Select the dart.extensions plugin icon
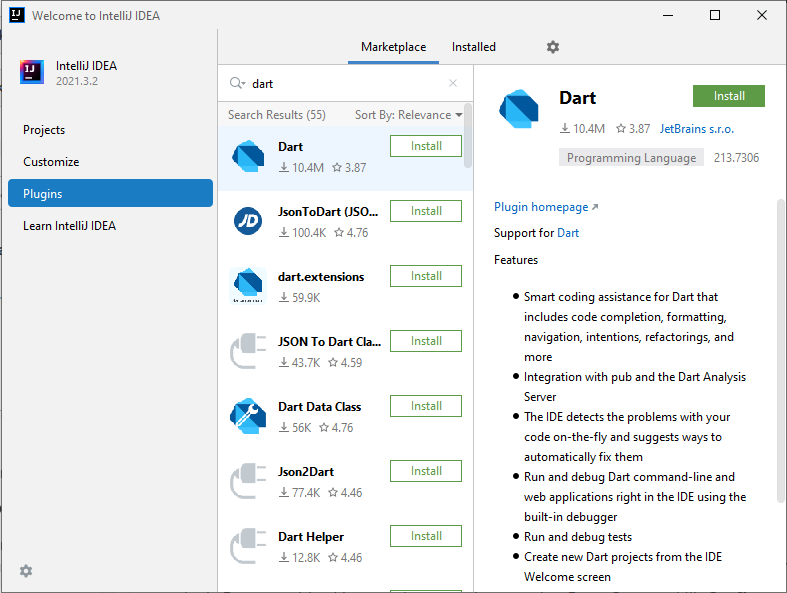The image size is (787, 593). coord(248,286)
